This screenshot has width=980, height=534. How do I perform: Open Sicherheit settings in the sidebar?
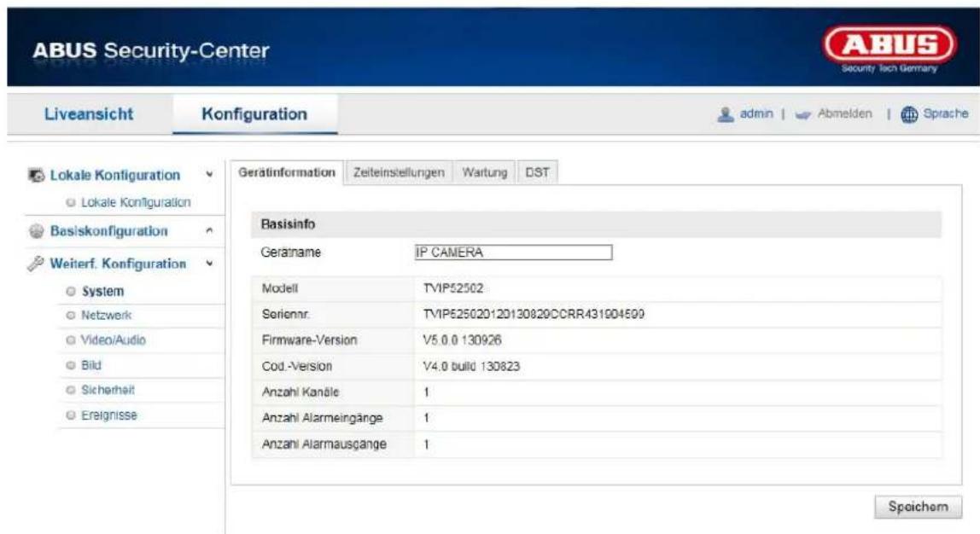click(108, 391)
